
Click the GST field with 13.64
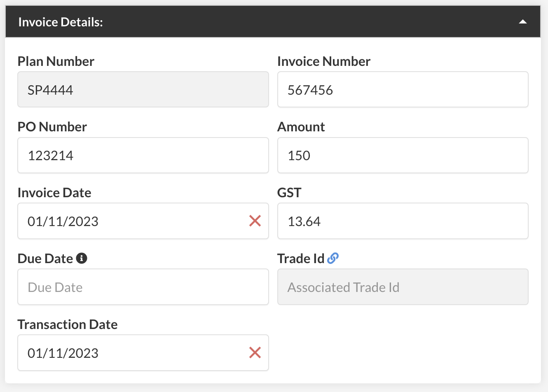403,221
